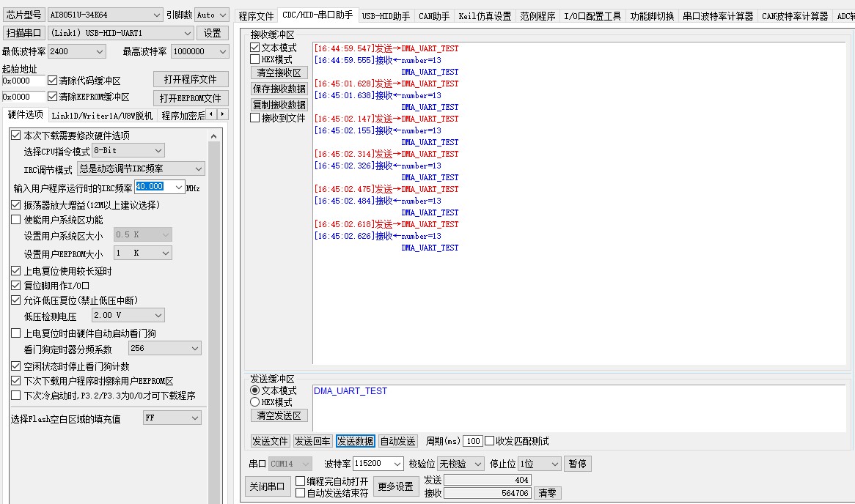Enable 上电复位时由硬件自动启动看门狗 checkbox
The width and height of the screenshot is (855, 504).
[16, 333]
